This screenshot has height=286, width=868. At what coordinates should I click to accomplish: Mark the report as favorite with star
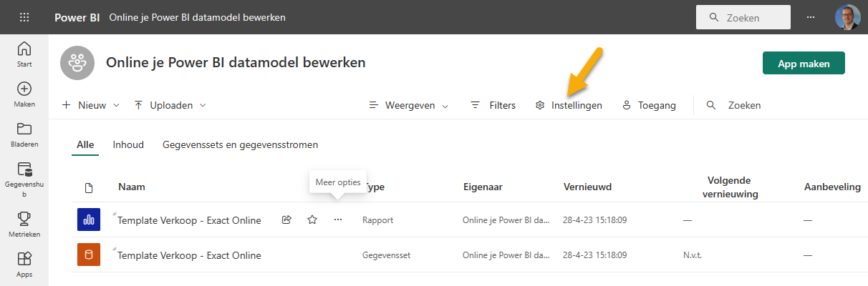(x=312, y=220)
